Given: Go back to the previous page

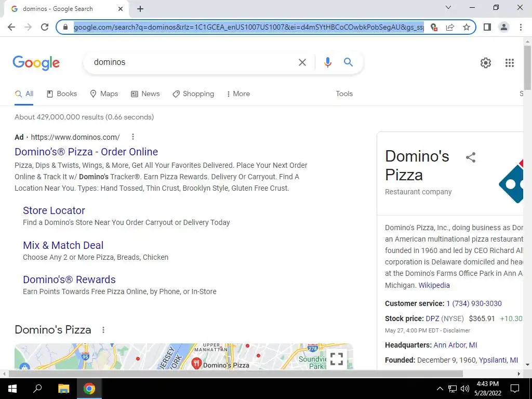Looking at the screenshot, I should (11, 27).
